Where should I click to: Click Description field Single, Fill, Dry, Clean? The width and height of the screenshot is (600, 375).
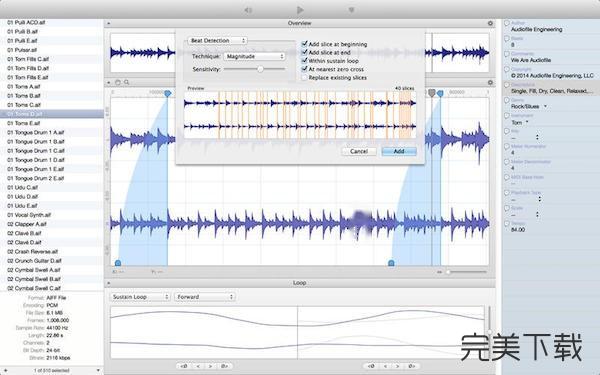tap(552, 91)
